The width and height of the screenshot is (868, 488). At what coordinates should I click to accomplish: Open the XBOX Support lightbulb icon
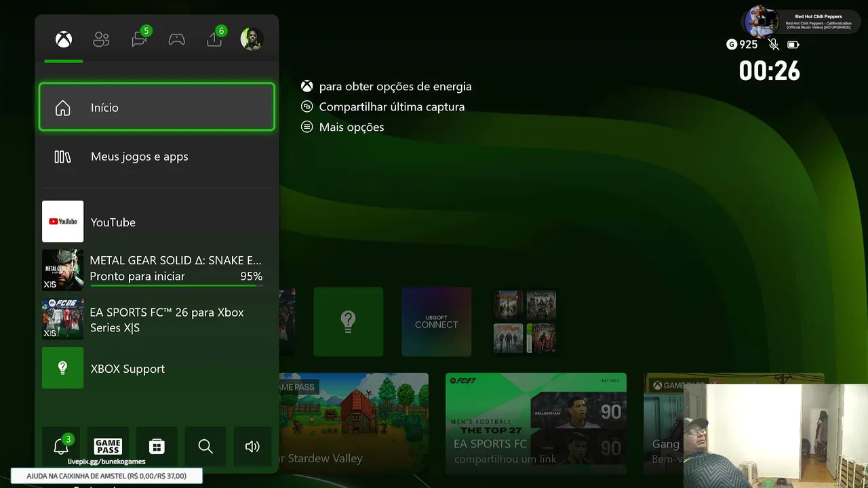[62, 368]
